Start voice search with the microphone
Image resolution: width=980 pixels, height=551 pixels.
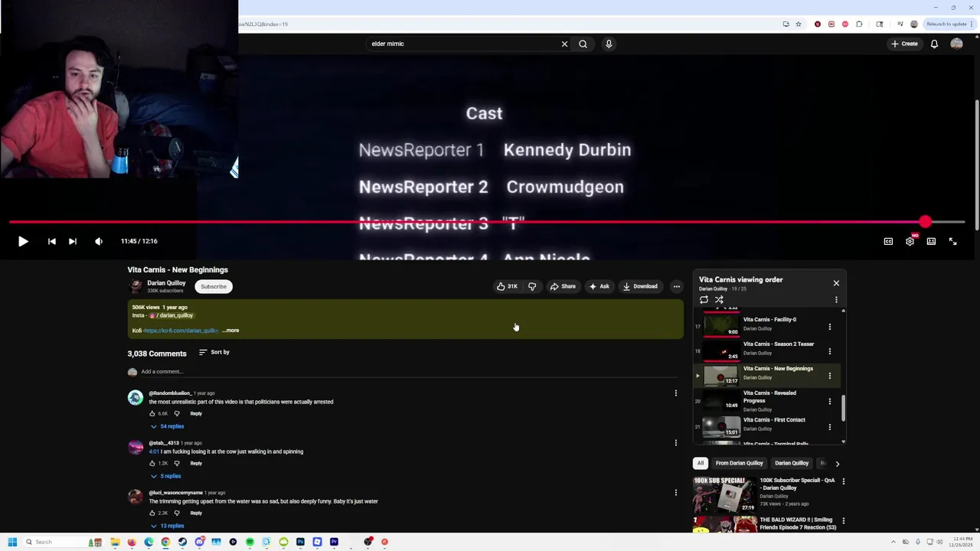coord(609,44)
